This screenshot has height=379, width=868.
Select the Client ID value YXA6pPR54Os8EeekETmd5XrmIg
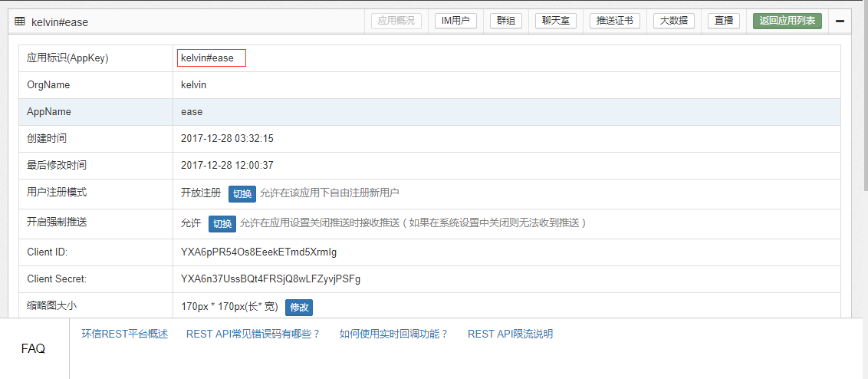tap(258, 252)
